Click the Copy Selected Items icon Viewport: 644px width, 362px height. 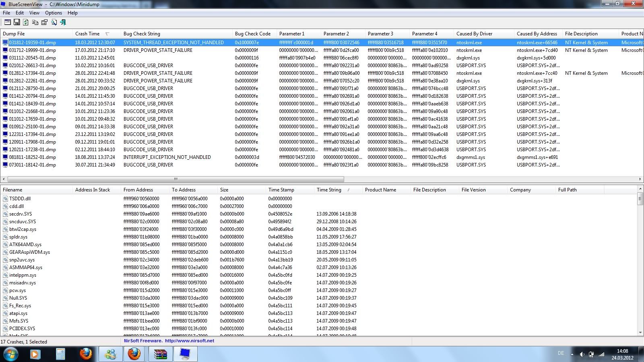[x=35, y=23]
